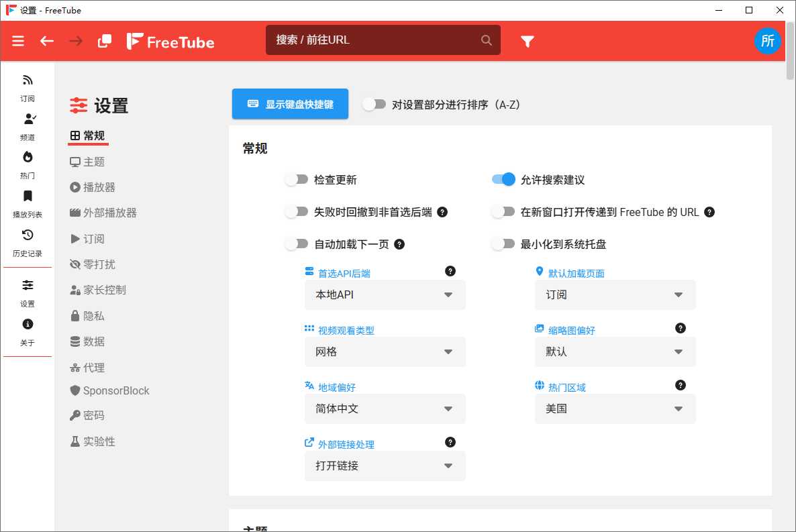The image size is (796, 532).
Task: Open 缩略图偏好 dropdown (默认)
Action: tap(615, 352)
